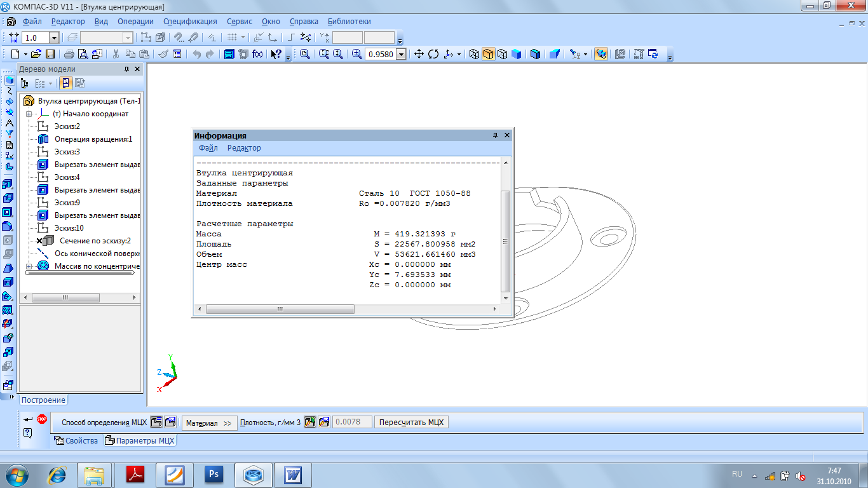This screenshot has width=868, height=488.
Task: Open Photoshop from the taskbar
Action: point(214,474)
